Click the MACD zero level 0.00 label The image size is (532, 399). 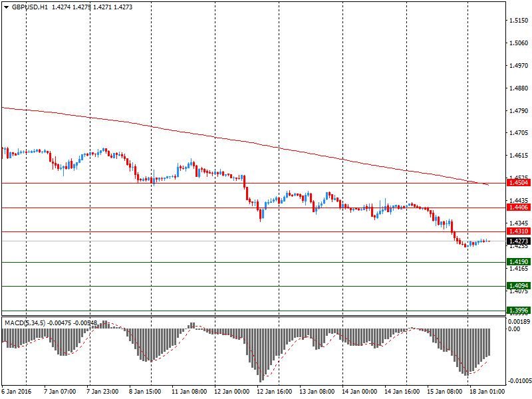[x=514, y=329]
